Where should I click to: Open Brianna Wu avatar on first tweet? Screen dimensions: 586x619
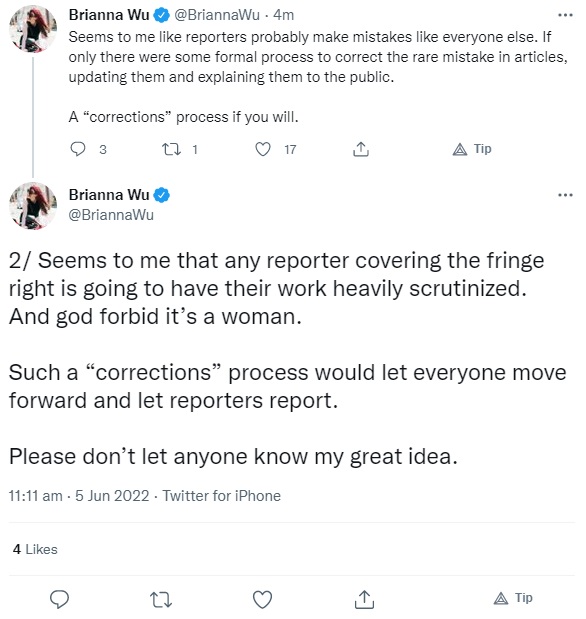33,29
